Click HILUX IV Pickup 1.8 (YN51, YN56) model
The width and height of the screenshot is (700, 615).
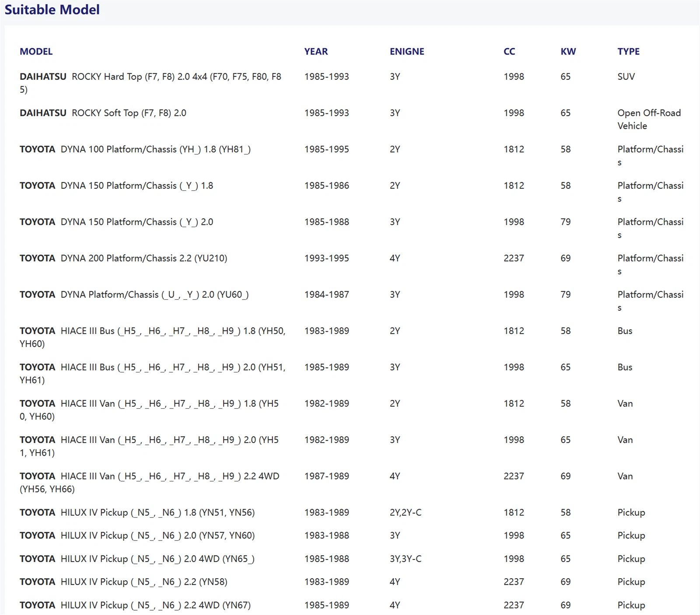[137, 513]
